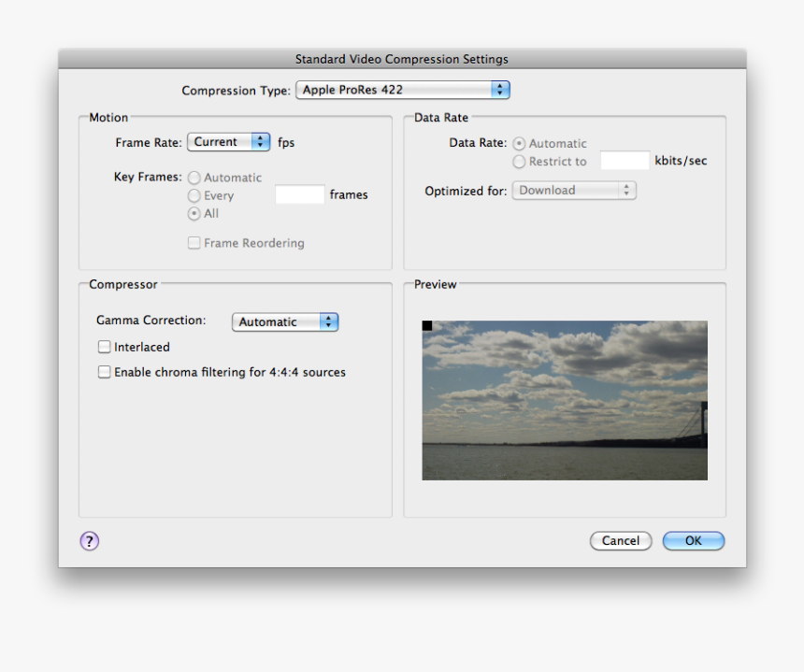Screen dimensions: 804x672
Task: Click the stepper arrows on Compression Type
Action: [x=501, y=90]
